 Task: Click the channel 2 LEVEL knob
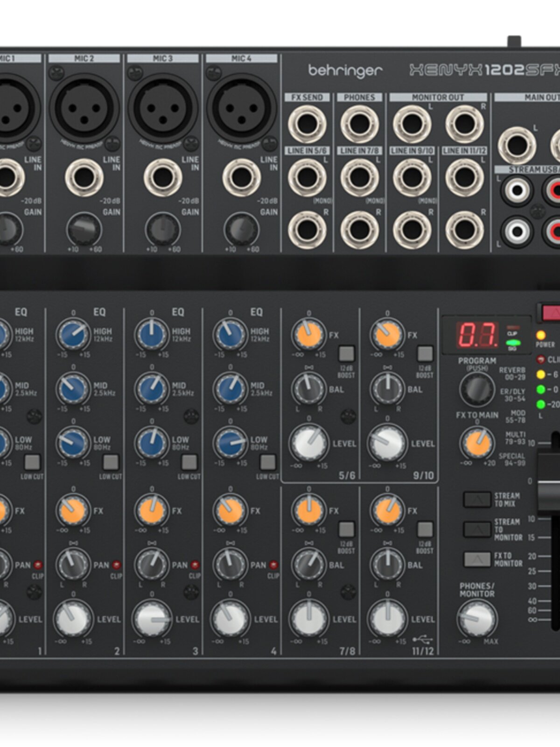coord(73,619)
